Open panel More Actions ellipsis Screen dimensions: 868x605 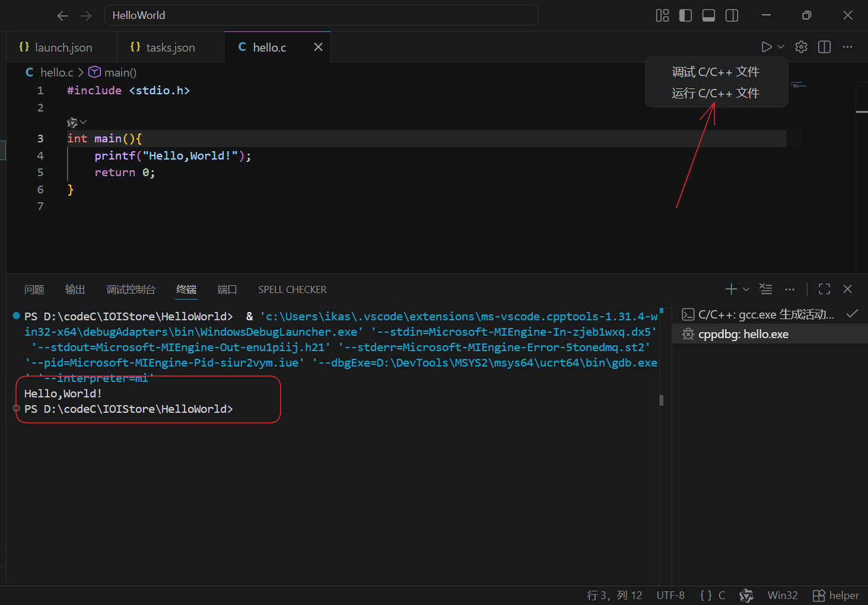click(789, 289)
